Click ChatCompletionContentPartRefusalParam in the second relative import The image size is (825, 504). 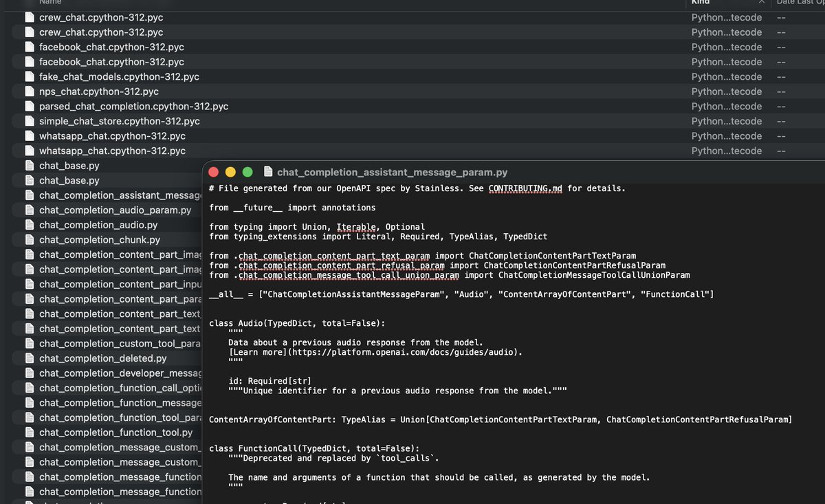click(575, 265)
